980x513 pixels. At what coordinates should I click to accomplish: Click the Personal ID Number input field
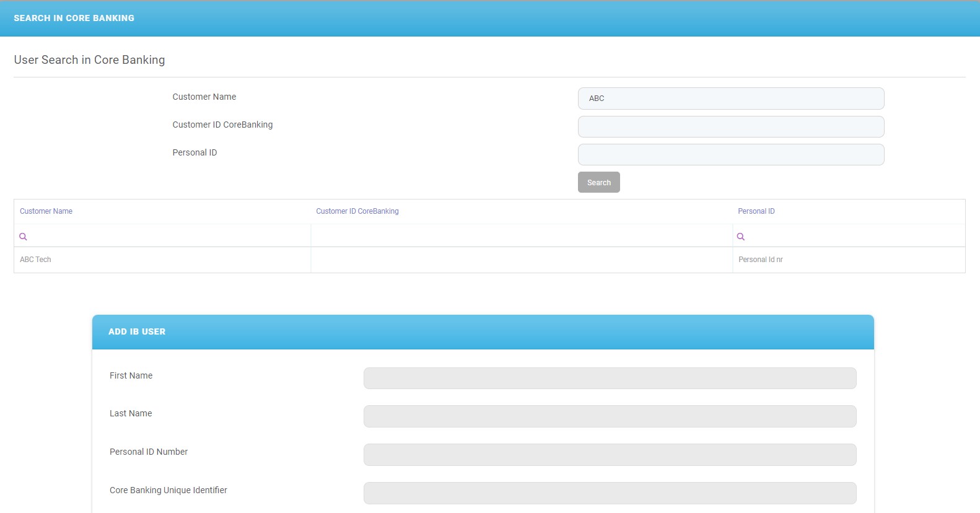pos(610,455)
